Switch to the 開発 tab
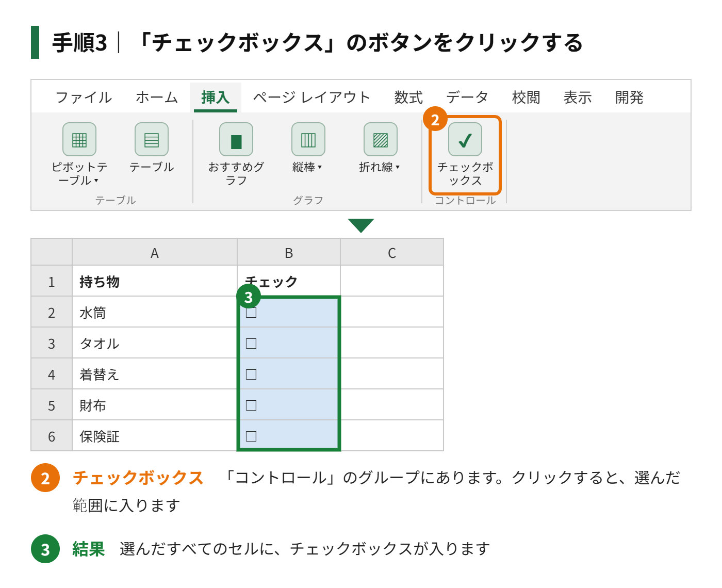The width and height of the screenshot is (722, 588). tap(629, 97)
